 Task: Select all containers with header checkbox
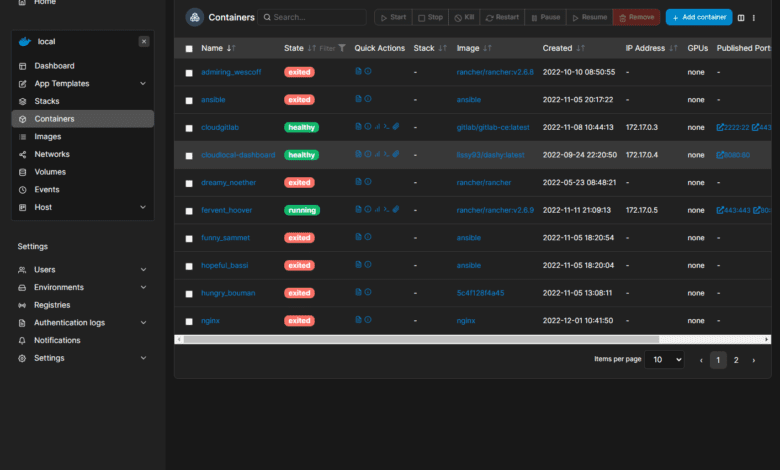pos(189,49)
